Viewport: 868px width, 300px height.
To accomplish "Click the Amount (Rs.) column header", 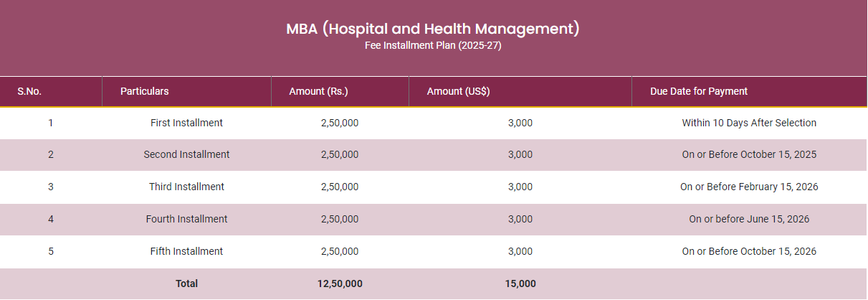I will (318, 91).
